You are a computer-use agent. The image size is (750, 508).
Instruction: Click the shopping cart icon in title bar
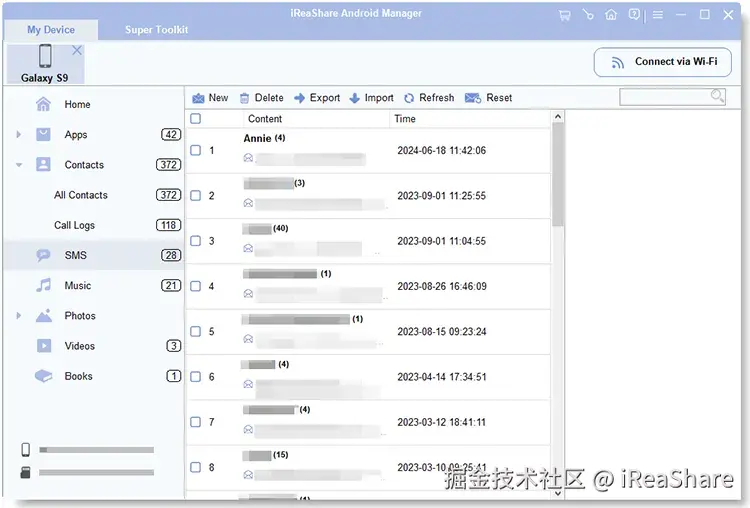click(x=564, y=15)
